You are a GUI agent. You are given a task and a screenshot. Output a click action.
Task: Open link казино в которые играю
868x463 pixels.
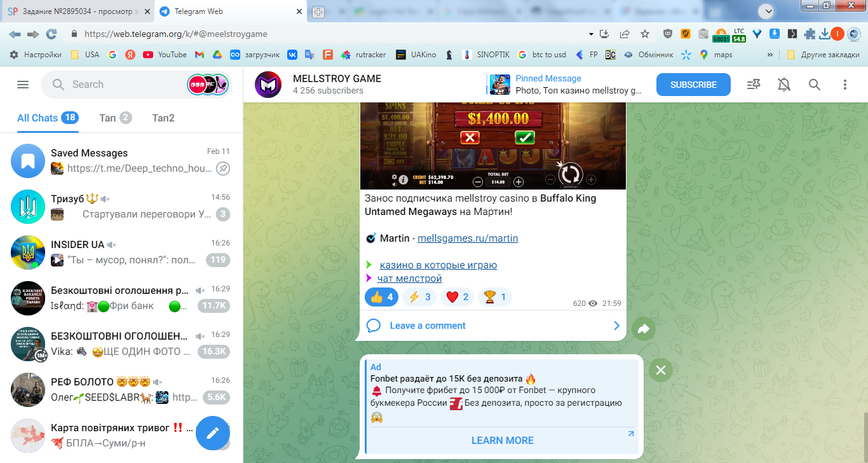coord(438,265)
